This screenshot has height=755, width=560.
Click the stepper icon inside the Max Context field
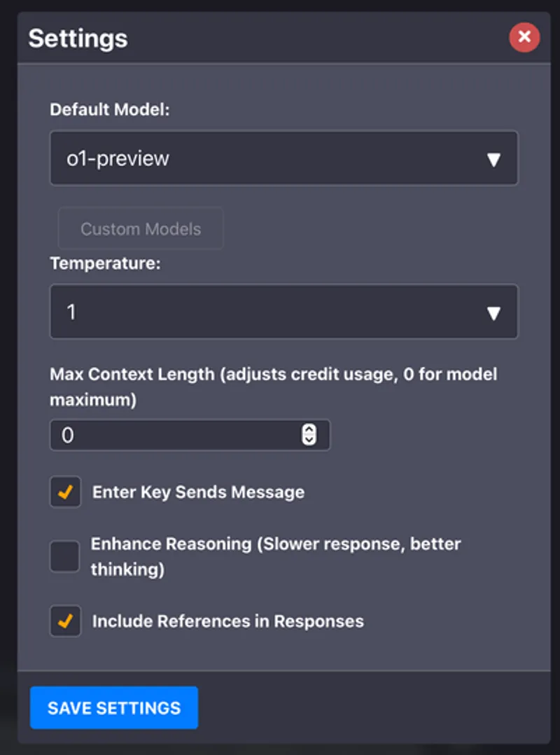(x=310, y=435)
